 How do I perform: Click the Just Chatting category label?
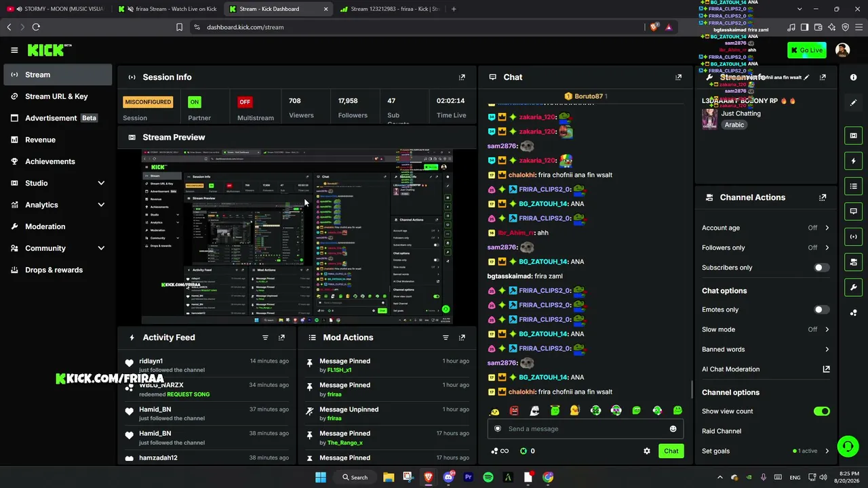click(x=741, y=113)
